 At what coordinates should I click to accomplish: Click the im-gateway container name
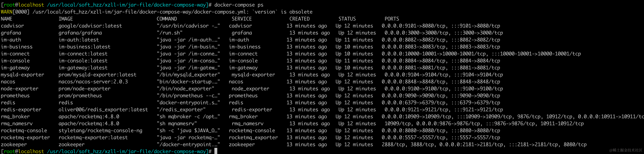pyautogui.click(x=15, y=68)
